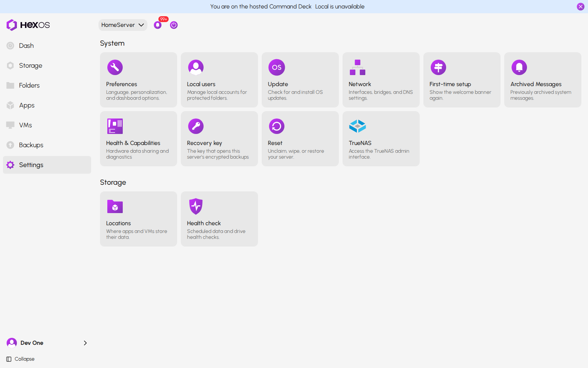
Task: Open the Health check card title
Action: pyautogui.click(x=204, y=223)
